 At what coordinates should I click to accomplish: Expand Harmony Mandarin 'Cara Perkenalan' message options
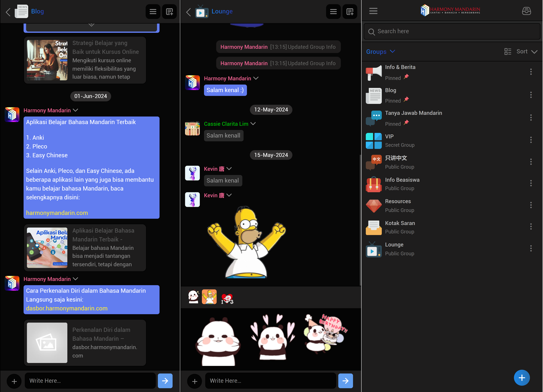click(76, 279)
